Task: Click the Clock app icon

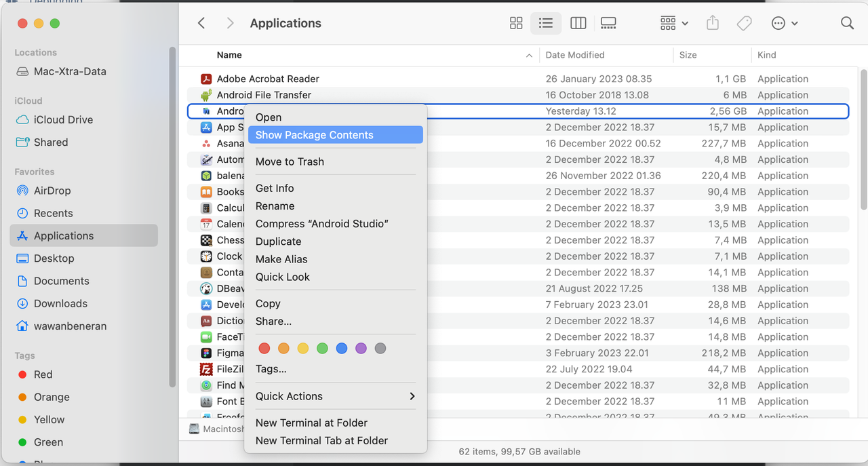Action: tap(206, 256)
